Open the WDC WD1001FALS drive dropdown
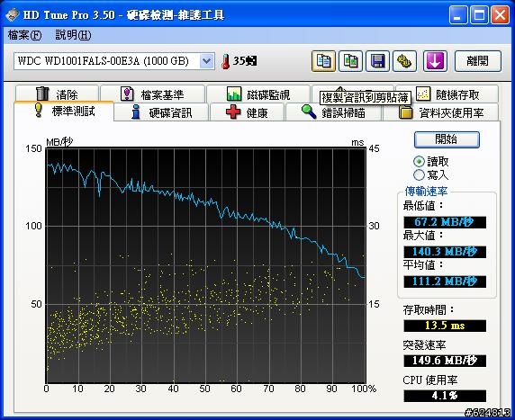This screenshot has height=420, width=515. (206, 61)
